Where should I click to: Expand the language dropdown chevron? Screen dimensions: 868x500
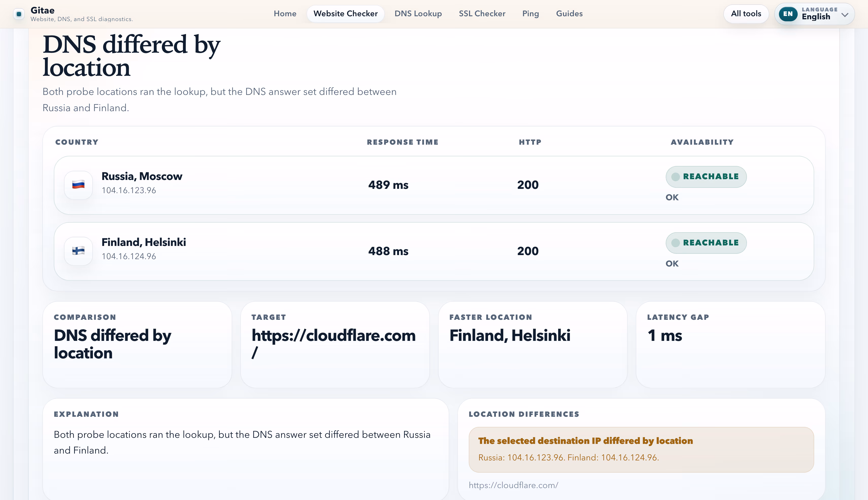pos(845,15)
